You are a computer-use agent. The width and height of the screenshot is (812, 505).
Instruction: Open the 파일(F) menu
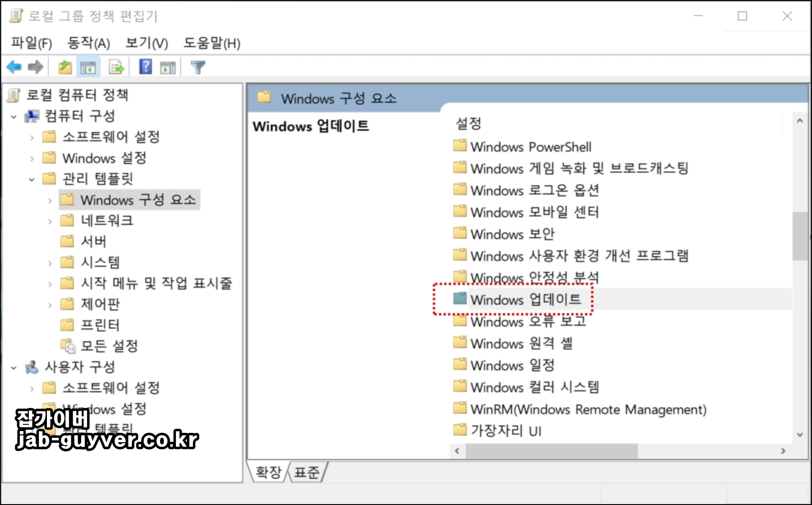32,43
